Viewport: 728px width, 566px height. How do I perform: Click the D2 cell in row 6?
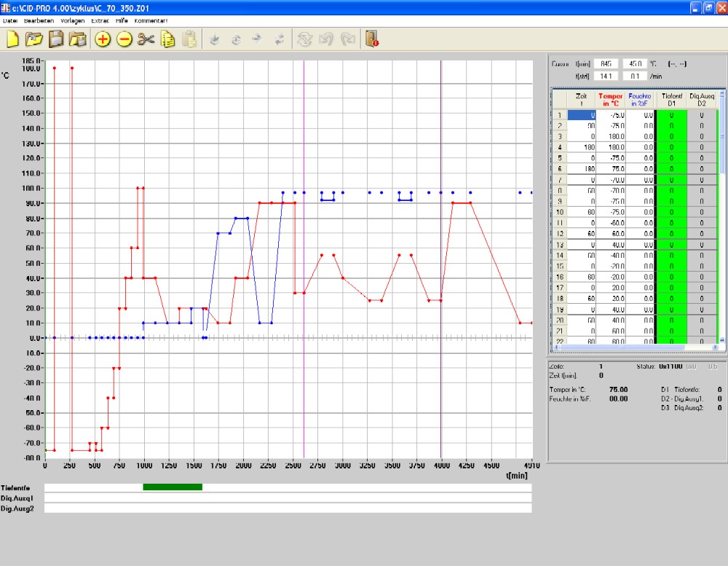pyautogui.click(x=702, y=169)
